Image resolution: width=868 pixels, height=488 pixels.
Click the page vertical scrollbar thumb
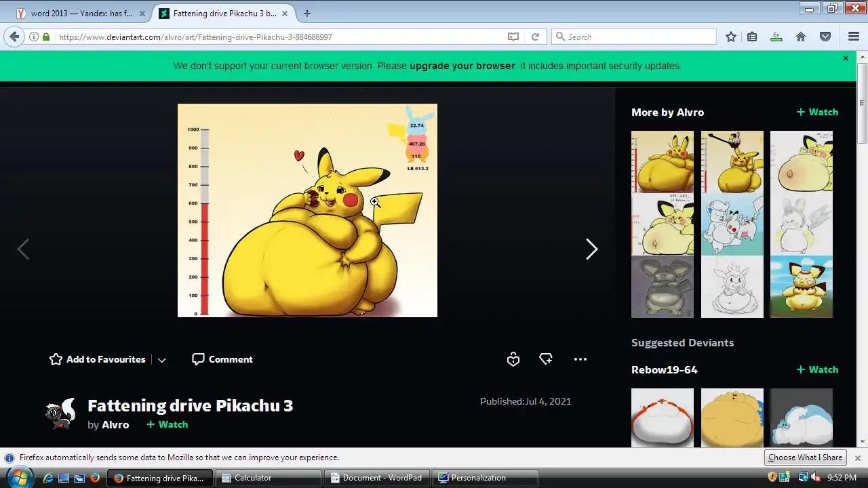point(862,103)
